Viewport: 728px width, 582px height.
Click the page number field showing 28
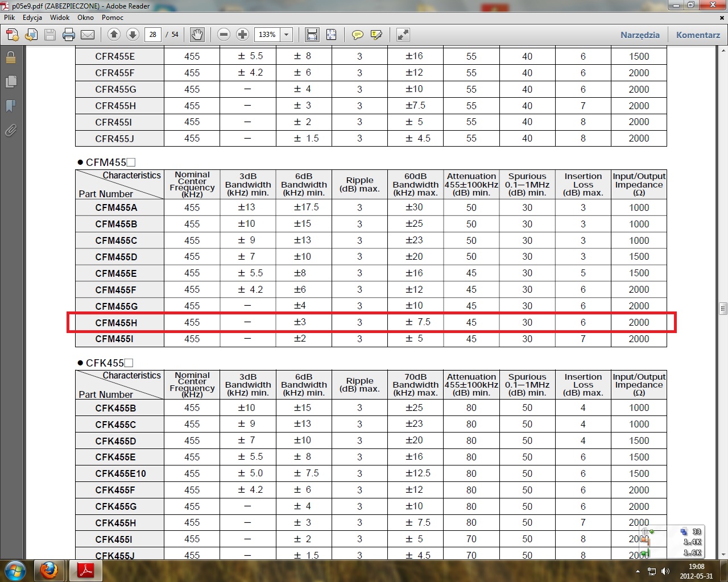click(x=152, y=35)
